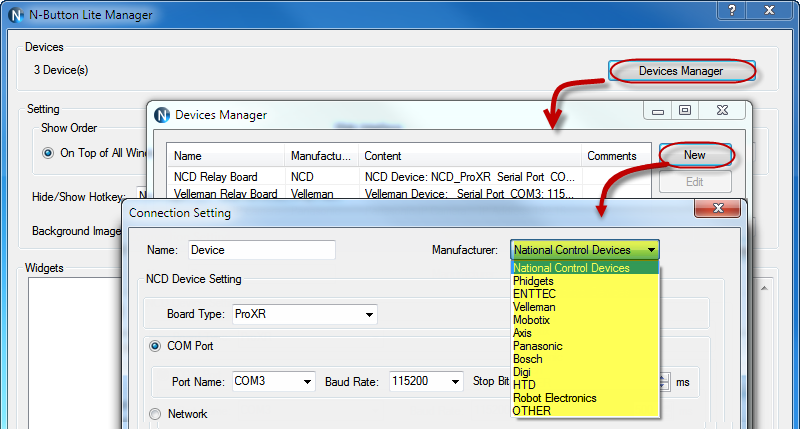Click the Widgets list scrollbar up arrow

pyautogui.click(x=764, y=289)
